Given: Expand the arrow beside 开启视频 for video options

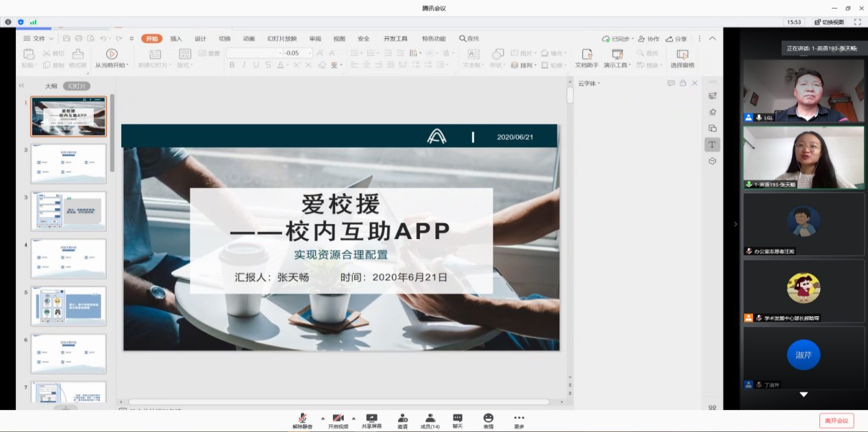Looking at the screenshot, I should [354, 418].
